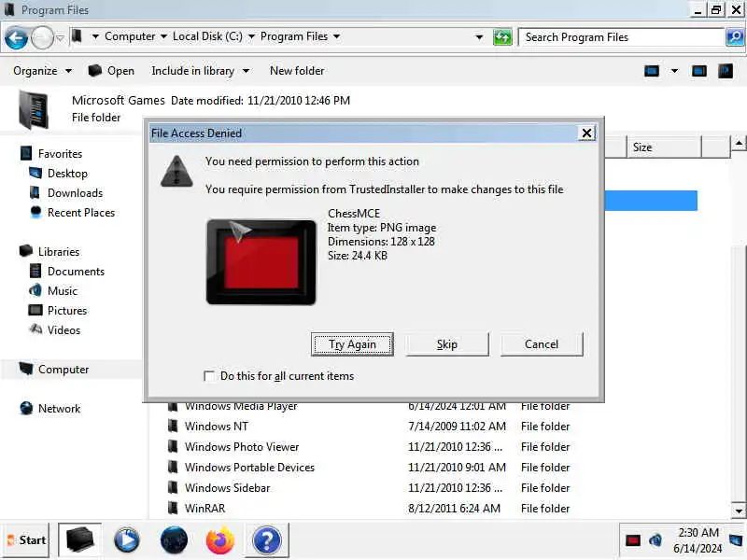
Task: Expand the Computer breadcrumb dropdown arrow
Action: coord(163,36)
